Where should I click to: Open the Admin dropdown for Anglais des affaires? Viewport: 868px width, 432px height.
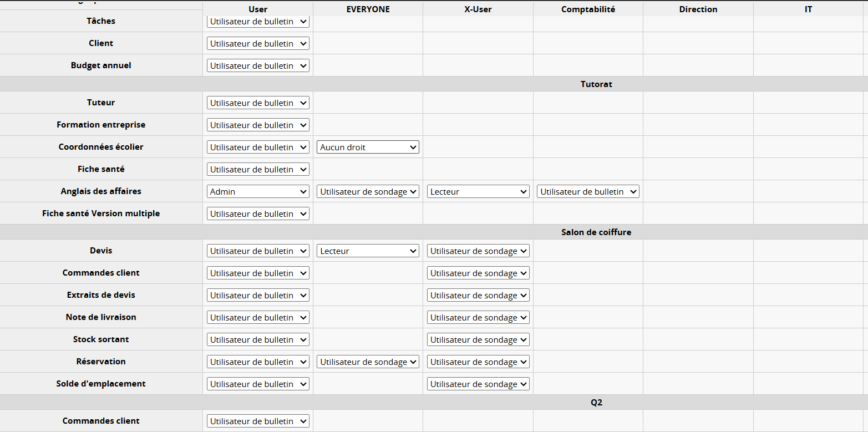[258, 191]
